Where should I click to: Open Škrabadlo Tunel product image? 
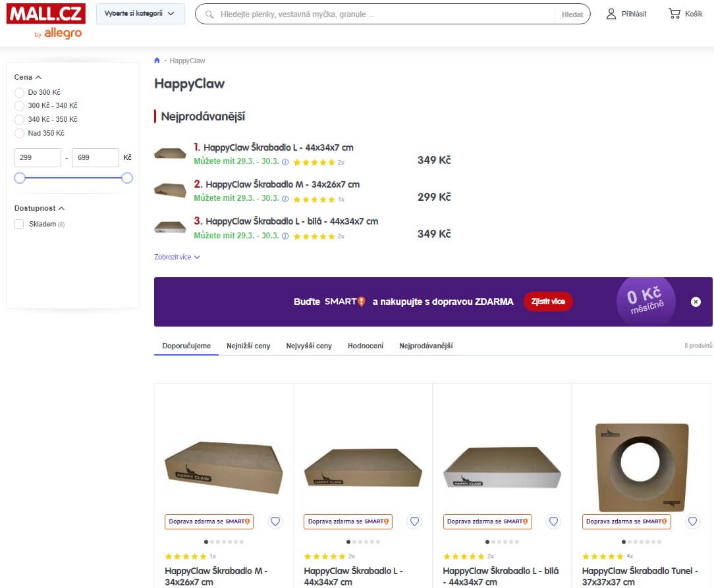point(642,467)
